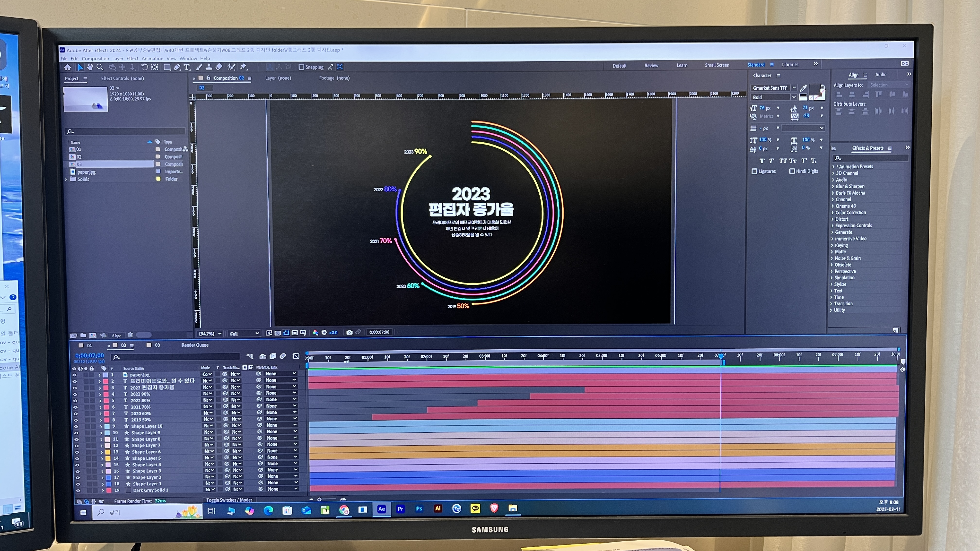Enable the Snapping checkbox

point(301,67)
